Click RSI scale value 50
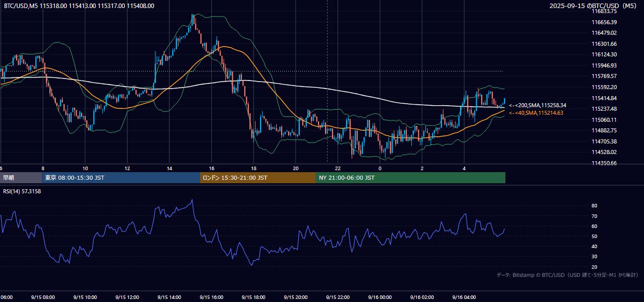The width and height of the screenshot is (644, 302). click(594, 236)
